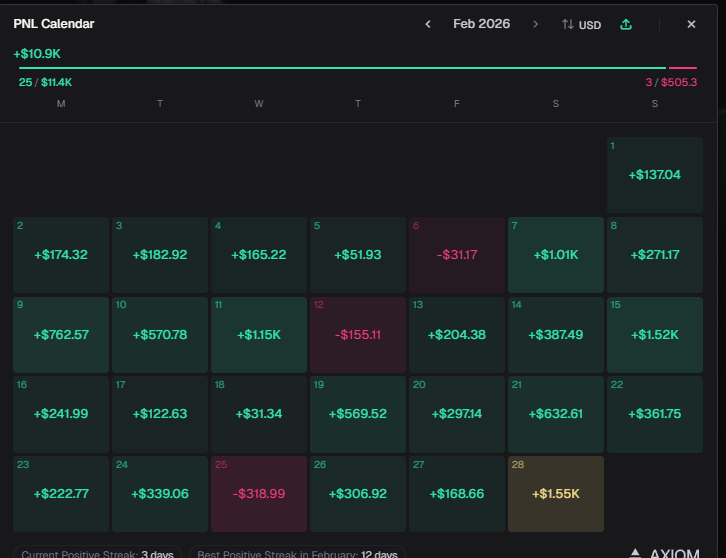
Task: Select day 3 with +$182.92
Action: 160,255
